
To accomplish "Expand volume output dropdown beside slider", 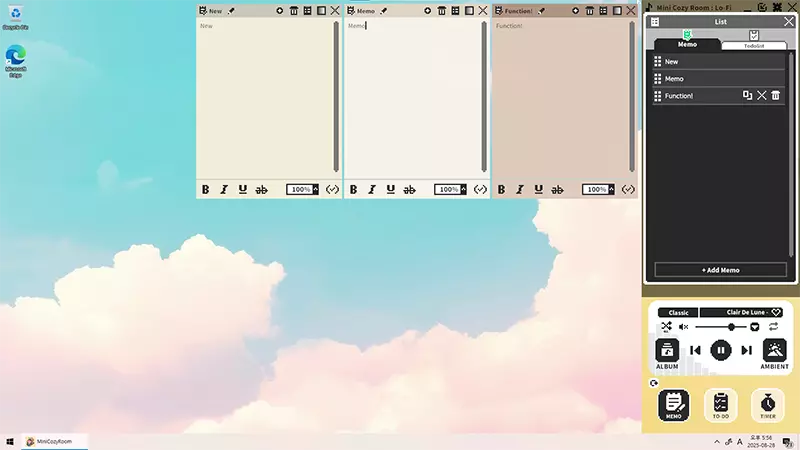I will tap(755, 327).
